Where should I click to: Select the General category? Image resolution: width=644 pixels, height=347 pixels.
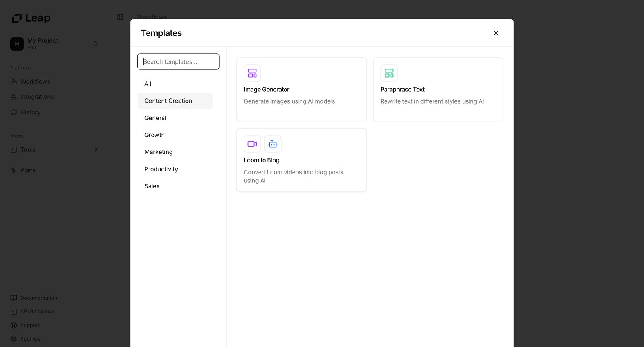175,118
